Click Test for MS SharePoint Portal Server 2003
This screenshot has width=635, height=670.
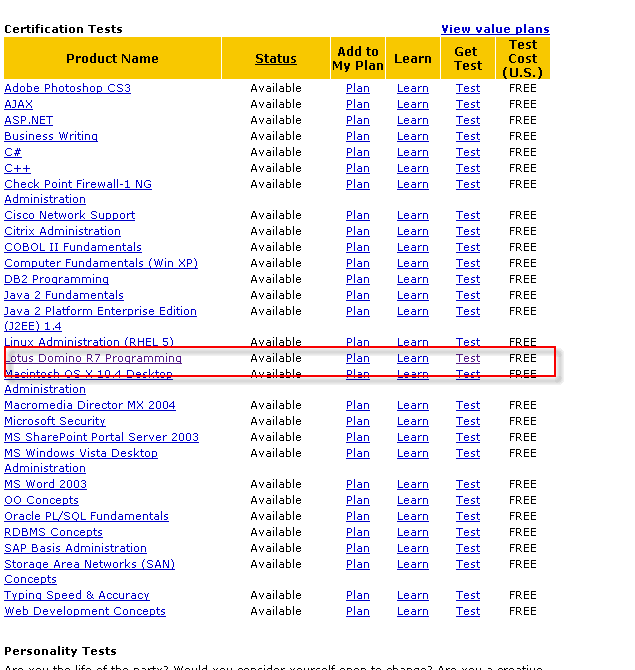(x=468, y=437)
